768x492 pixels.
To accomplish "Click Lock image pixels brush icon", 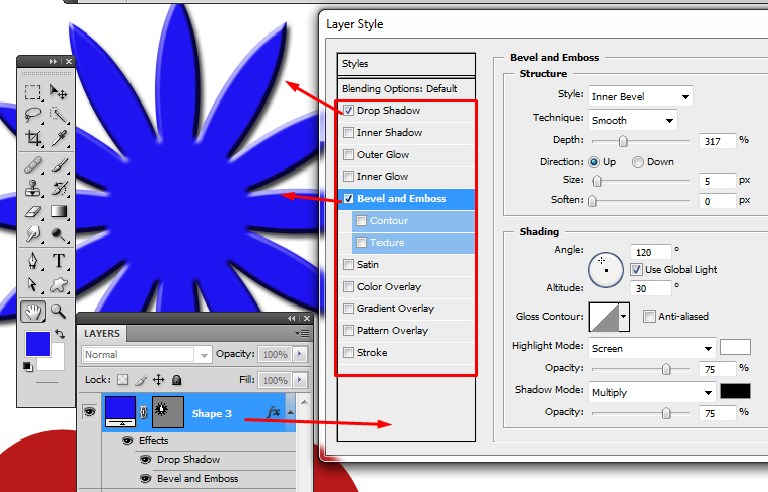I will point(141,380).
